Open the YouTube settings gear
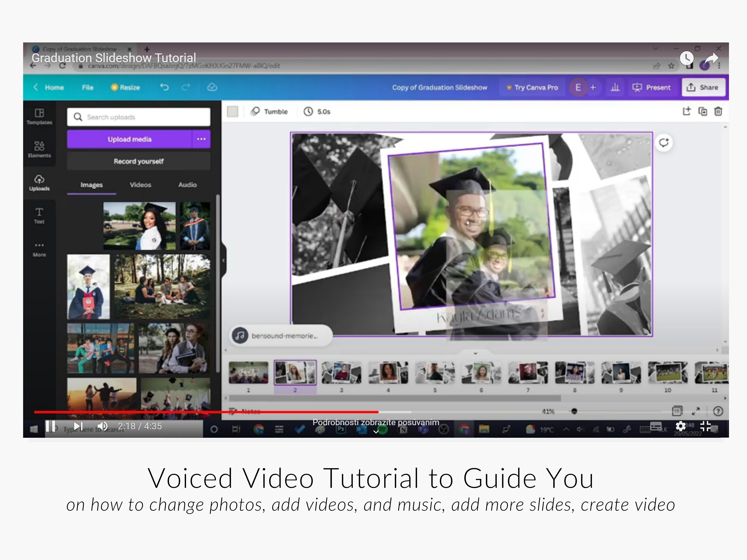This screenshot has height=560, width=747. point(681,426)
